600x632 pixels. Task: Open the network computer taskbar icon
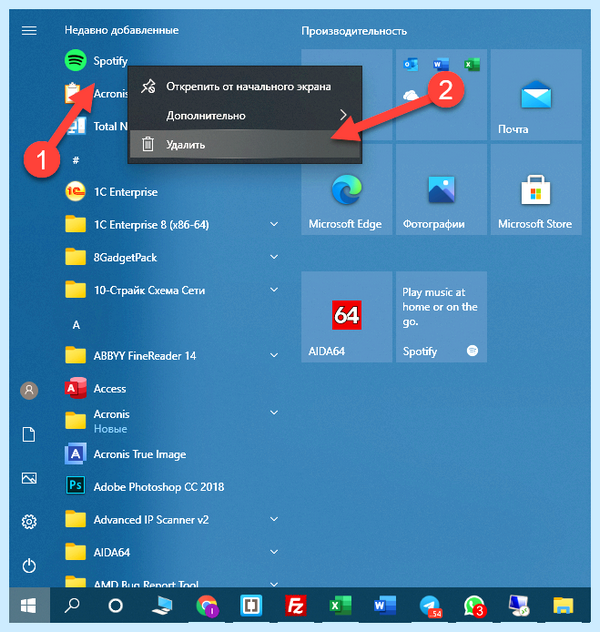click(162, 605)
